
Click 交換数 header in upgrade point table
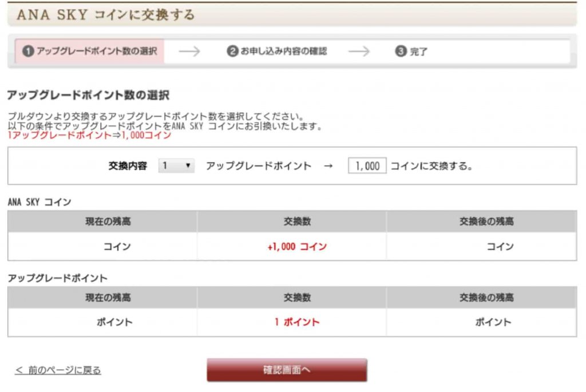[x=297, y=298]
